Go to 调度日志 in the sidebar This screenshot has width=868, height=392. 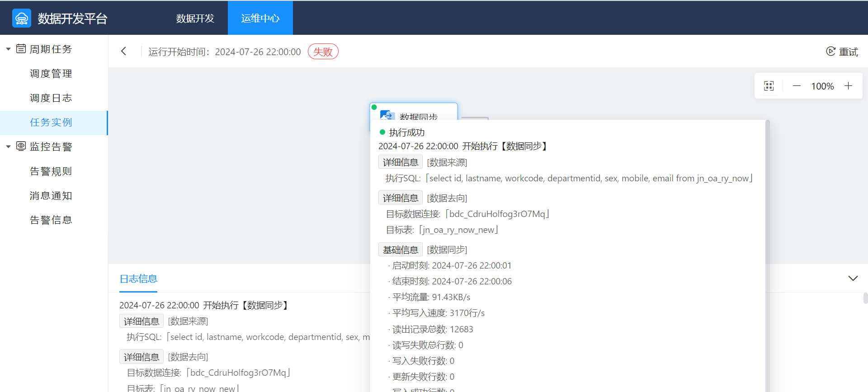click(x=51, y=98)
